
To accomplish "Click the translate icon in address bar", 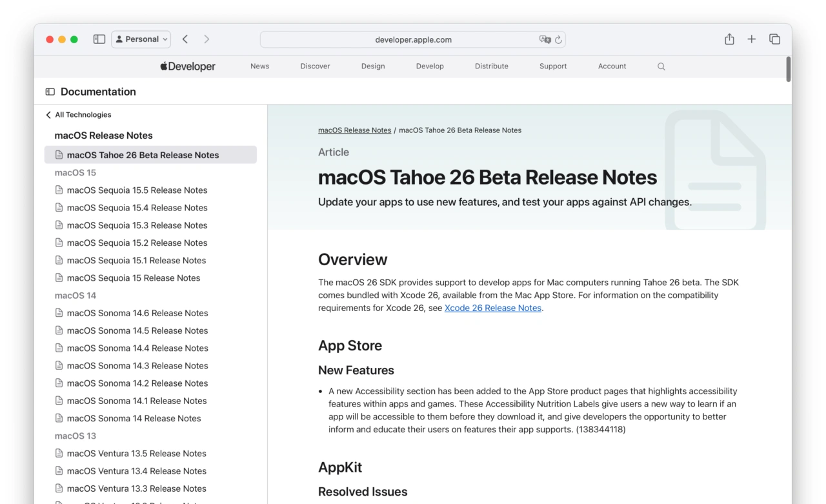I will pos(545,40).
